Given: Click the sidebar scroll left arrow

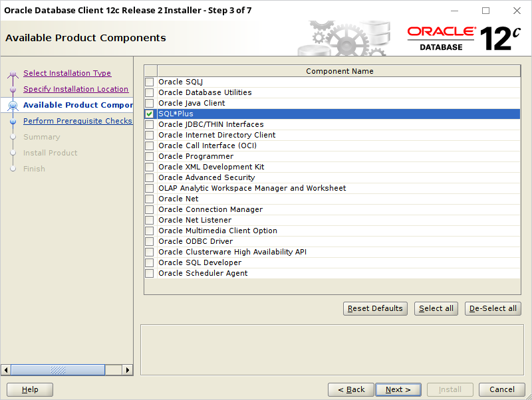Looking at the screenshot, I should click(6, 370).
